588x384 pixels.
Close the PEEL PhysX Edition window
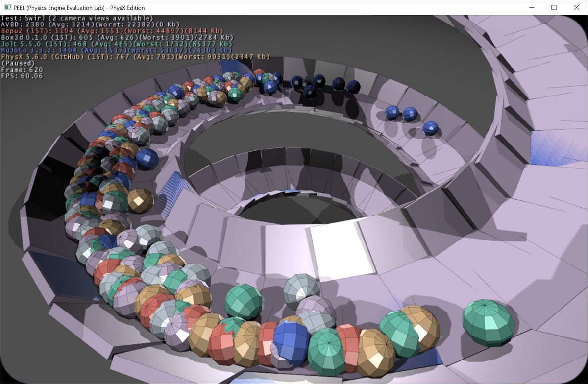tap(576, 8)
